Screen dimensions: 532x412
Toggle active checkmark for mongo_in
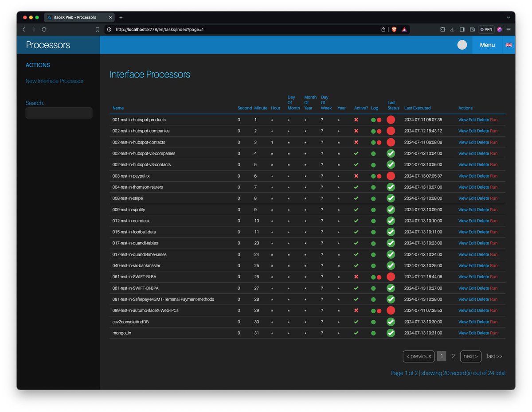pyautogui.click(x=356, y=333)
